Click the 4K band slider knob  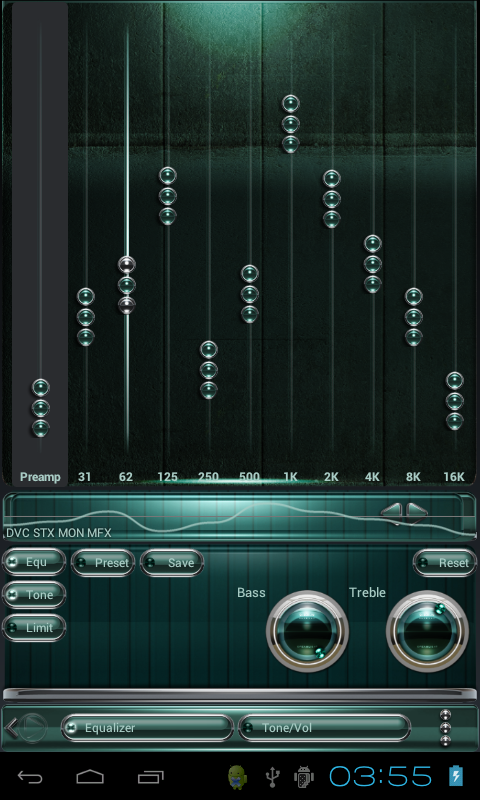click(373, 264)
